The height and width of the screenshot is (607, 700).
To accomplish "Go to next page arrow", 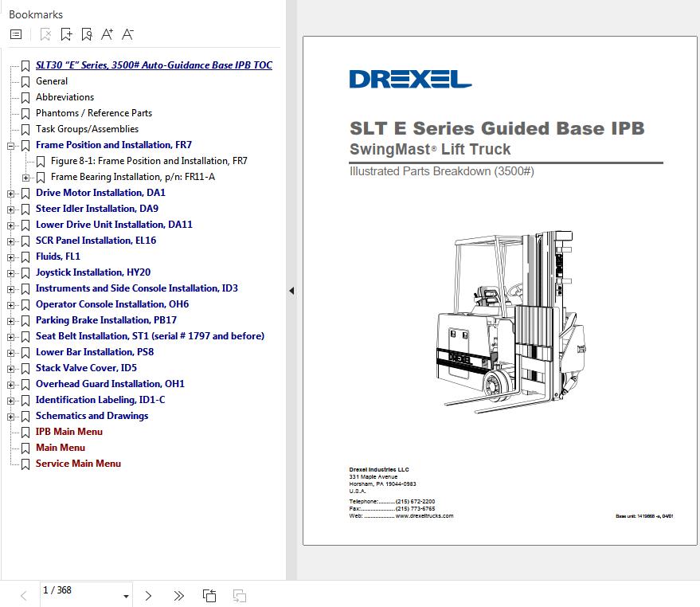I will pos(148,596).
